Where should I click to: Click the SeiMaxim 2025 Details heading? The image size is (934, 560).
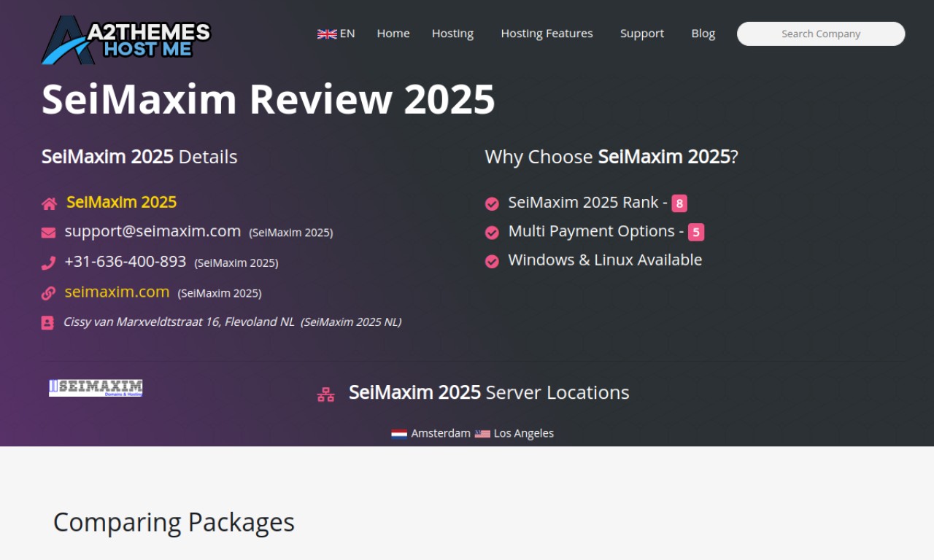pyautogui.click(x=139, y=157)
